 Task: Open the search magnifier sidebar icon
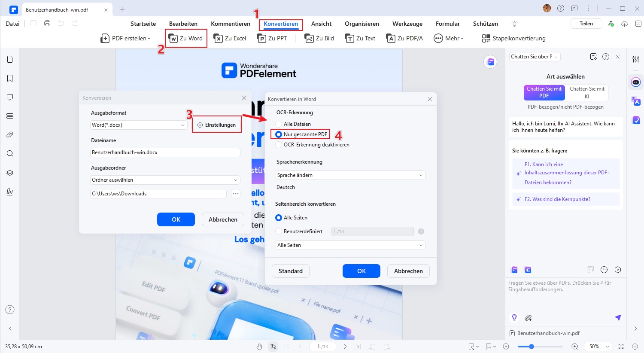coord(10,154)
